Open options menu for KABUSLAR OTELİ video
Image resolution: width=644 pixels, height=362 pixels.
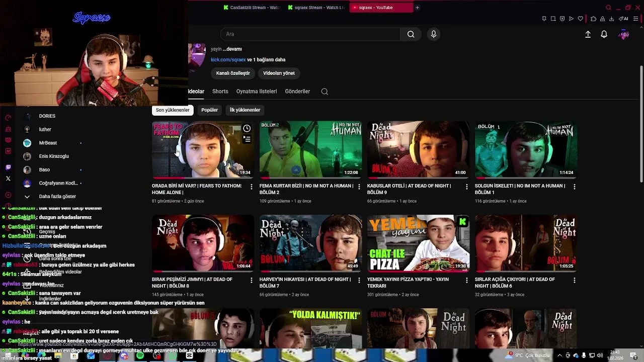pos(466,187)
